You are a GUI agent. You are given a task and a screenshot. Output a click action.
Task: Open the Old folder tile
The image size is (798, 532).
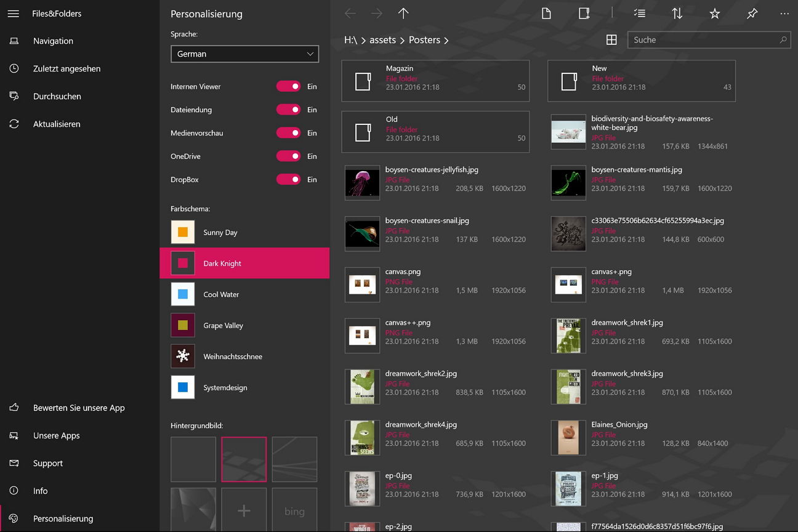[x=435, y=132]
